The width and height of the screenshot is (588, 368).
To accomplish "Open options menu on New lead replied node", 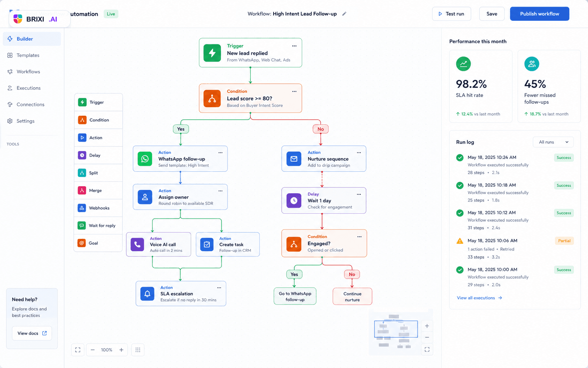I will point(294,46).
